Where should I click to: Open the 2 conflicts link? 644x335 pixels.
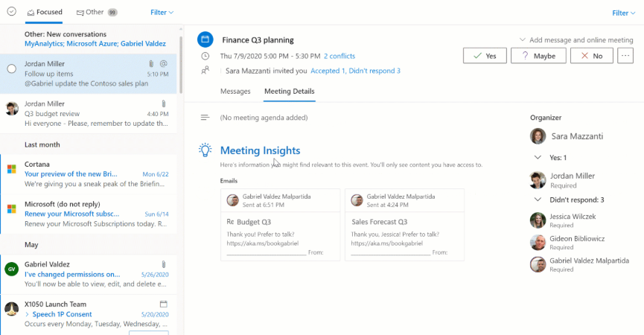(339, 57)
